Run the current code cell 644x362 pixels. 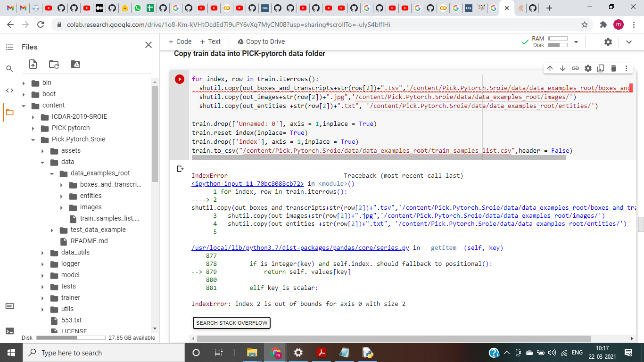tap(180, 79)
